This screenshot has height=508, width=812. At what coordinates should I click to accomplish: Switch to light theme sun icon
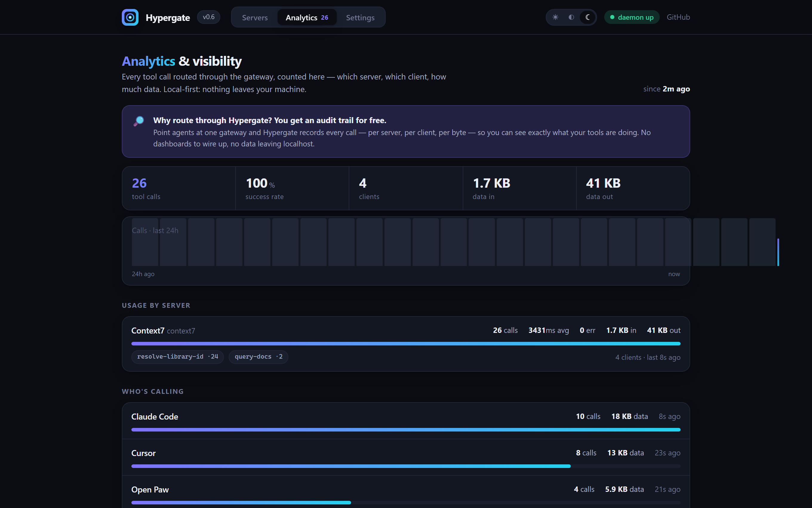(x=555, y=17)
